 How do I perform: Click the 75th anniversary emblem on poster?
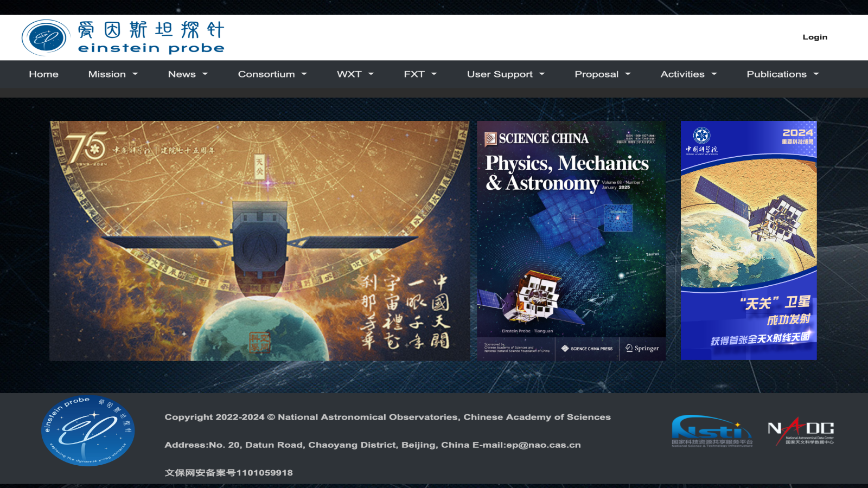click(x=87, y=148)
